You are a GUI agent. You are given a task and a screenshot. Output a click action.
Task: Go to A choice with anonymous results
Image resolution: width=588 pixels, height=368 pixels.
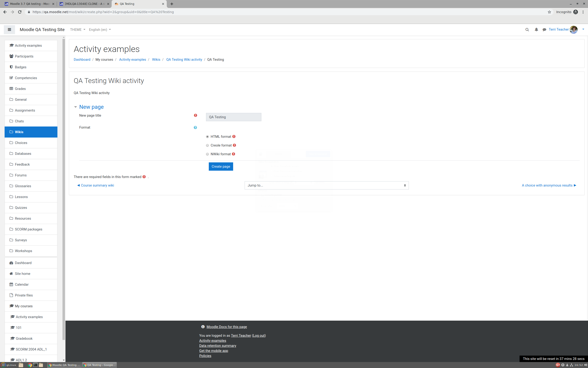pyautogui.click(x=549, y=185)
